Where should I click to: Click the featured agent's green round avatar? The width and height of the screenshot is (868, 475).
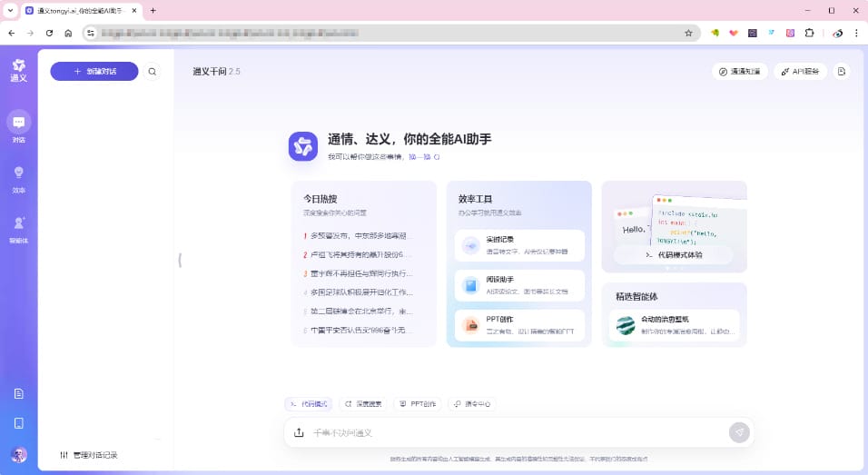tap(626, 325)
